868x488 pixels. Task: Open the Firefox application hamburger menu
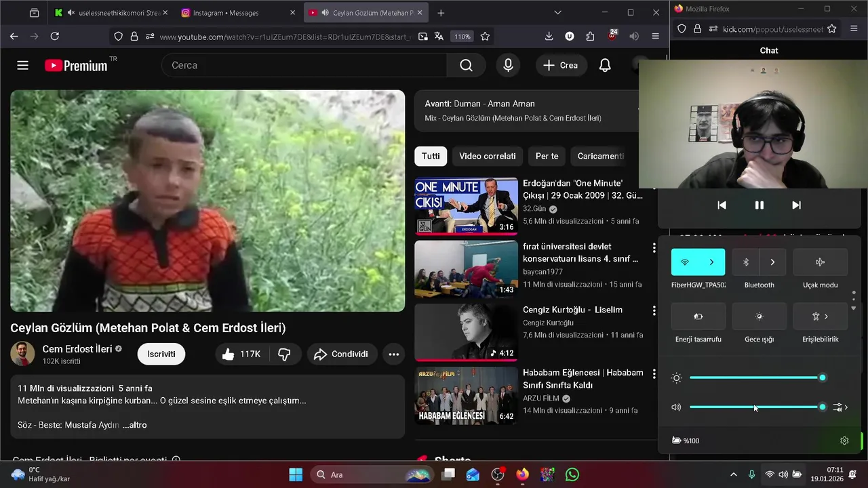coord(655,36)
